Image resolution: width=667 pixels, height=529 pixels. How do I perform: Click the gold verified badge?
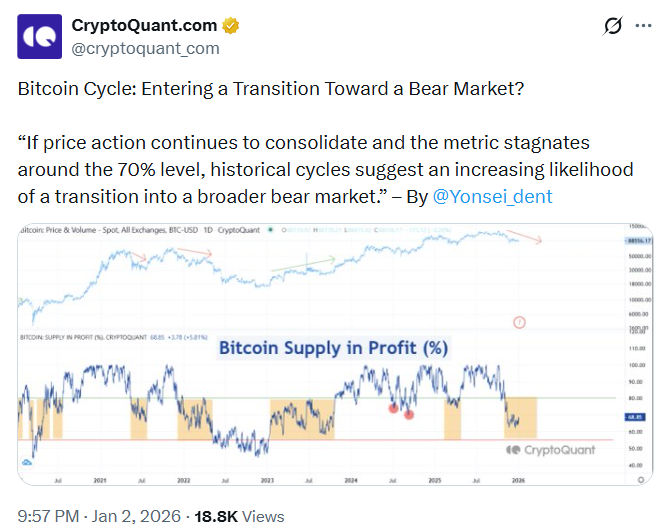click(x=225, y=24)
